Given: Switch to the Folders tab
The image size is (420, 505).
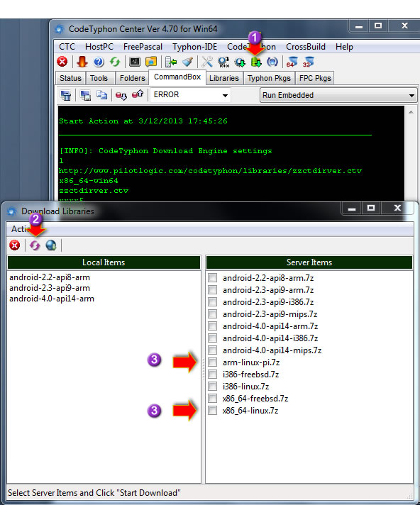Looking at the screenshot, I should (x=133, y=78).
